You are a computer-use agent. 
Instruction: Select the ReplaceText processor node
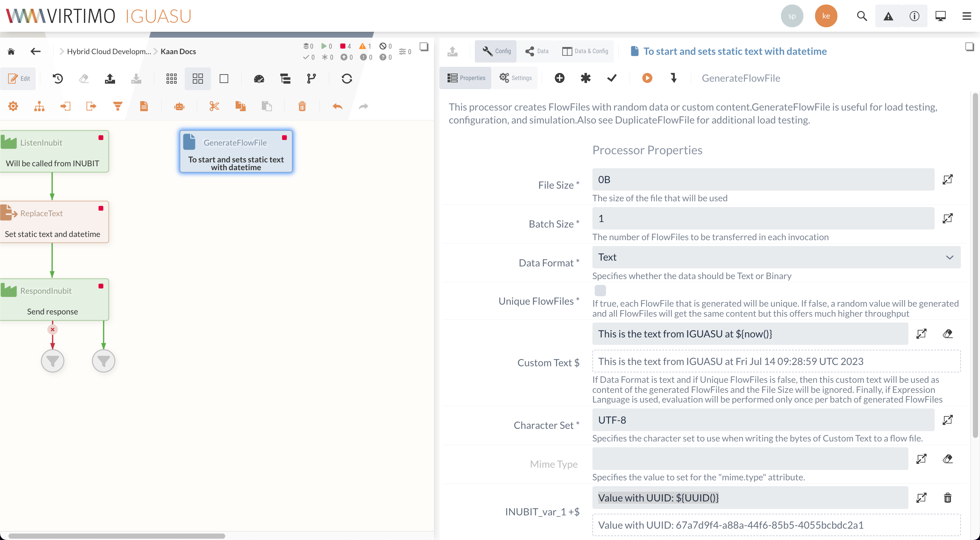point(54,222)
